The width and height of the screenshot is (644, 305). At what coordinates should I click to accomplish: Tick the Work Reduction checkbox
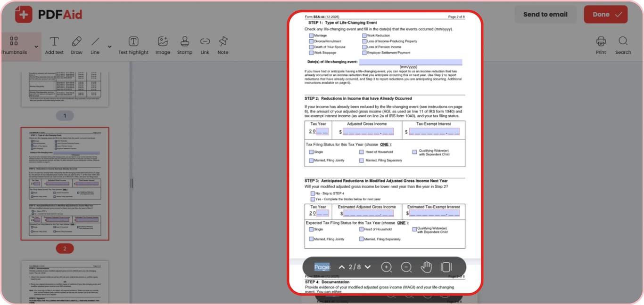click(x=364, y=36)
